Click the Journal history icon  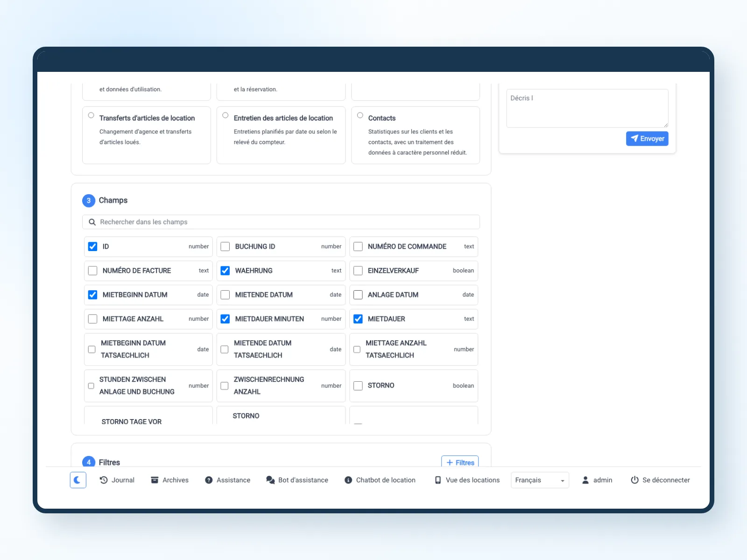(x=104, y=480)
